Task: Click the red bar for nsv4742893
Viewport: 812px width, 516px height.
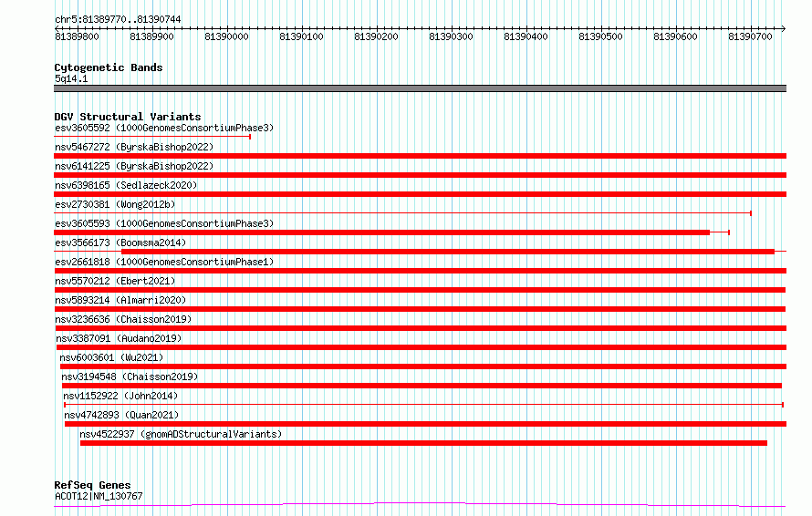Action: (426, 424)
